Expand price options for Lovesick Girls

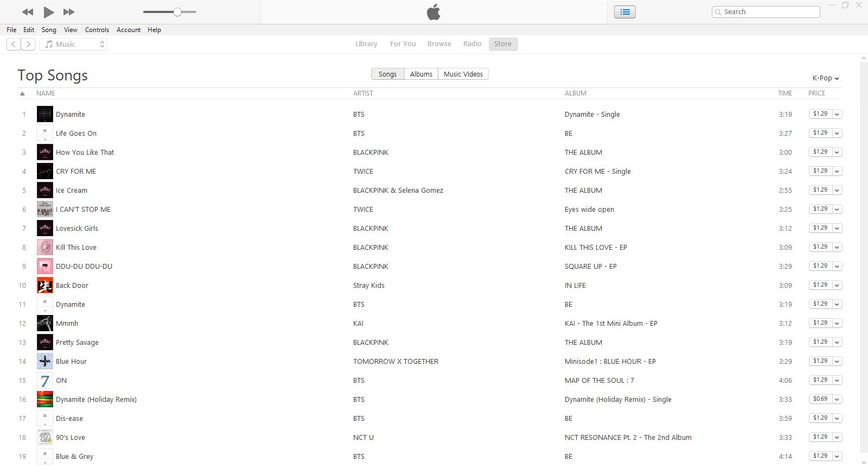[837, 228]
